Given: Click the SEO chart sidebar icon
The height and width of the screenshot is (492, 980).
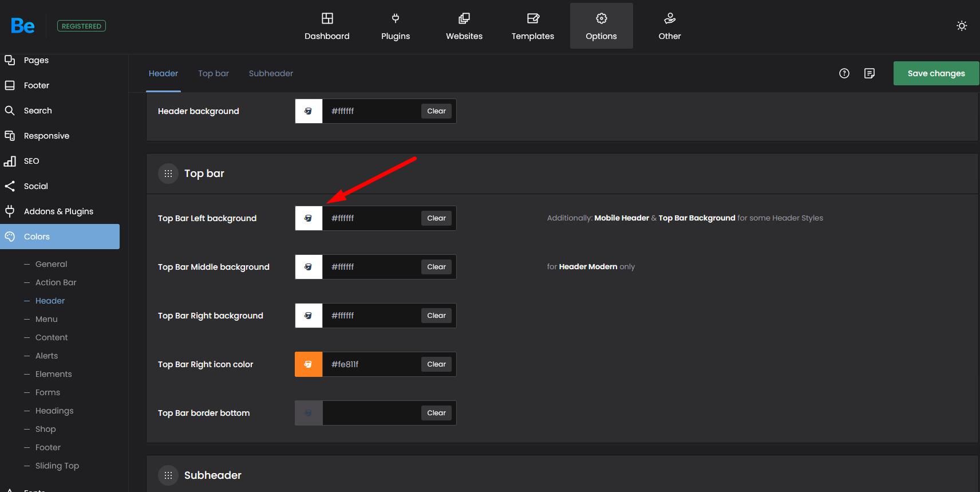Looking at the screenshot, I should pos(10,161).
